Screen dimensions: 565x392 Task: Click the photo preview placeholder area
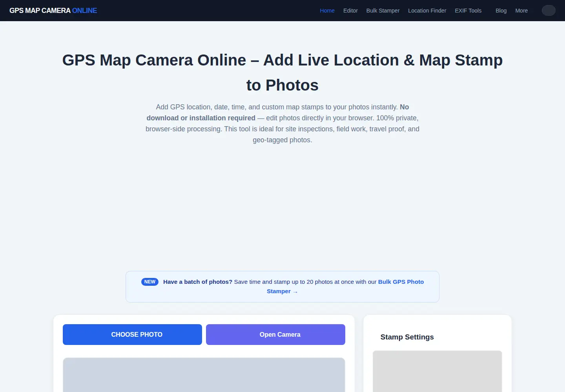click(x=204, y=375)
